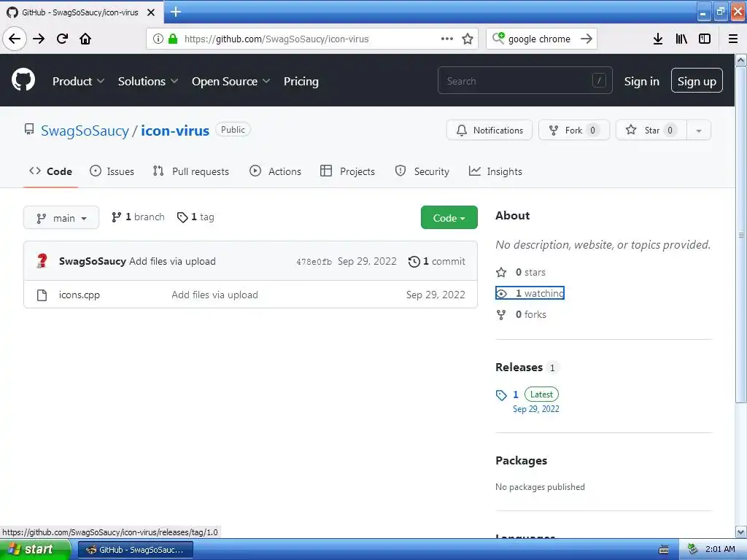Open the Product dropdown menu

pos(78,82)
